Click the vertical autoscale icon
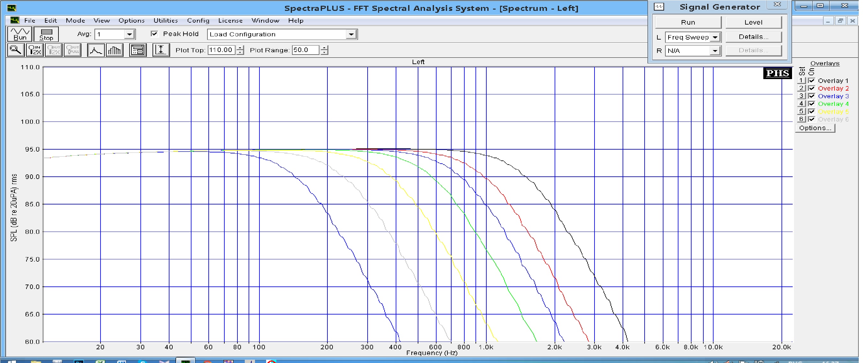Screen dimensions: 868x363 161,50
